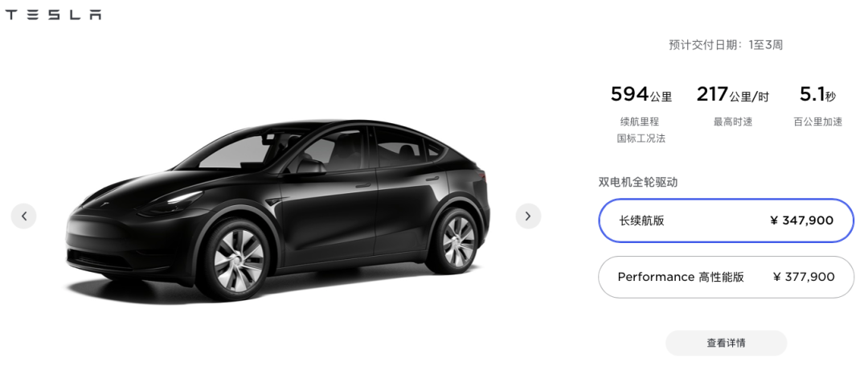Click the black Model Y car image
This screenshot has height=379, width=868.
point(276,211)
